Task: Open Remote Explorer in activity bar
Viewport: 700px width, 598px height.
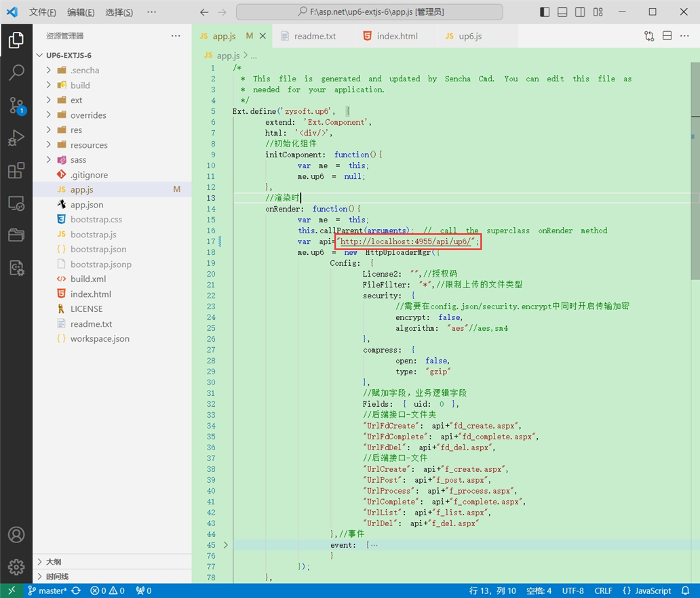Action: tap(16, 203)
